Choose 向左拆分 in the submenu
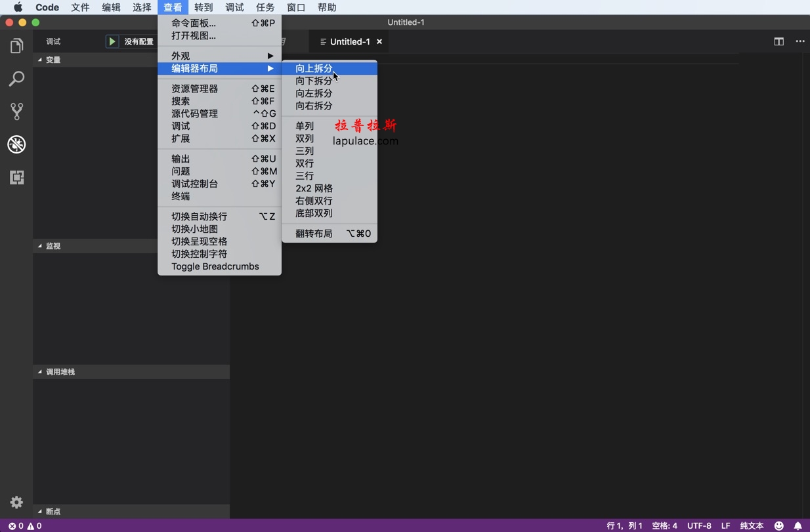Screen dimensions: 810x532 (x=330, y=93)
